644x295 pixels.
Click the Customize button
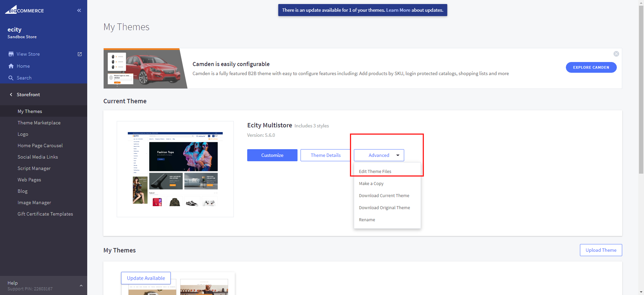(272, 155)
